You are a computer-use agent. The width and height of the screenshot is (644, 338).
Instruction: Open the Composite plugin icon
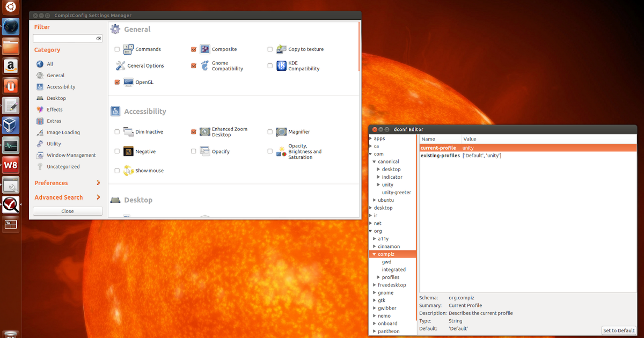pos(204,49)
